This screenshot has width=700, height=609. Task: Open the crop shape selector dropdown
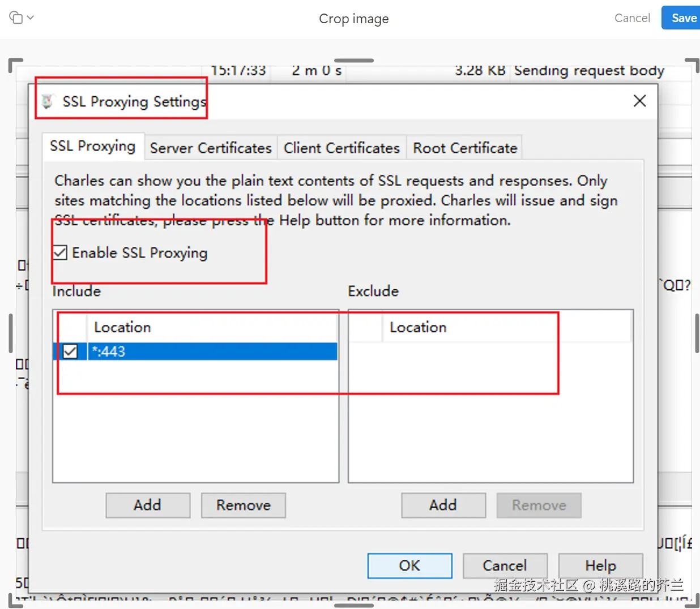click(x=22, y=18)
